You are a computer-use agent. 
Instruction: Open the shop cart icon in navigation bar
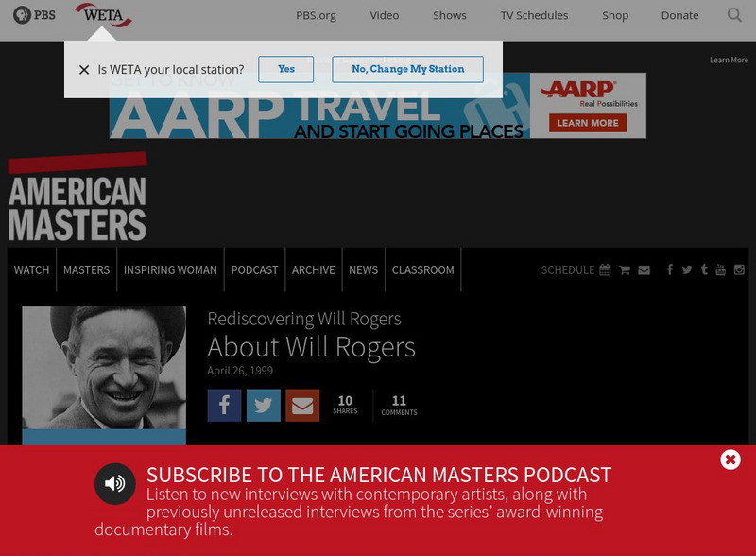coord(625,269)
